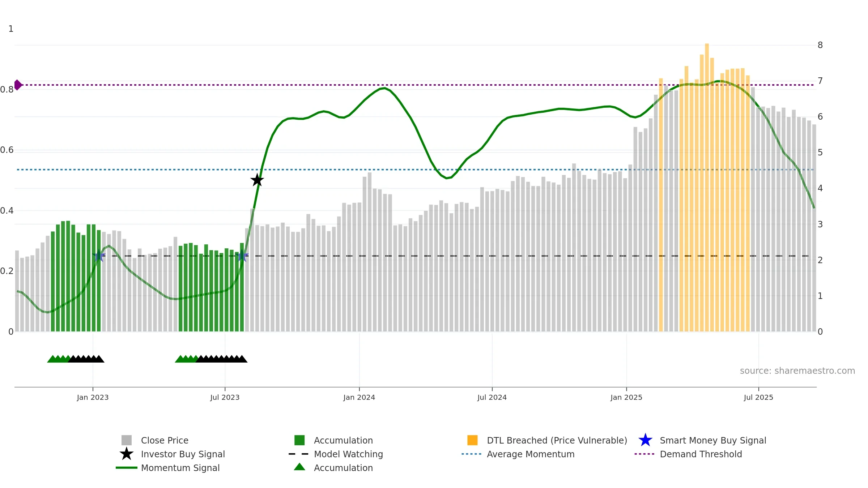Viewport: 868px width, 488px height.
Task: Click the green Accumulation triangle legend icon
Action: click(x=299, y=467)
